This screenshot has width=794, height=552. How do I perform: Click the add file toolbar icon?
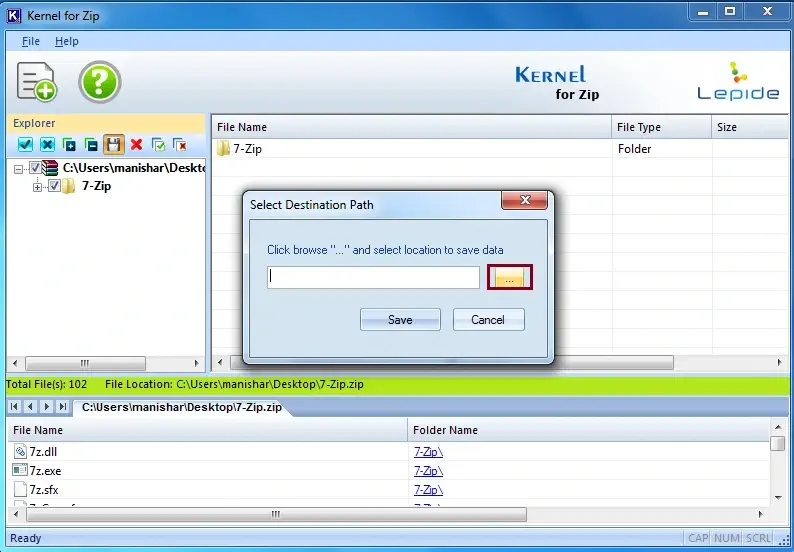point(36,82)
